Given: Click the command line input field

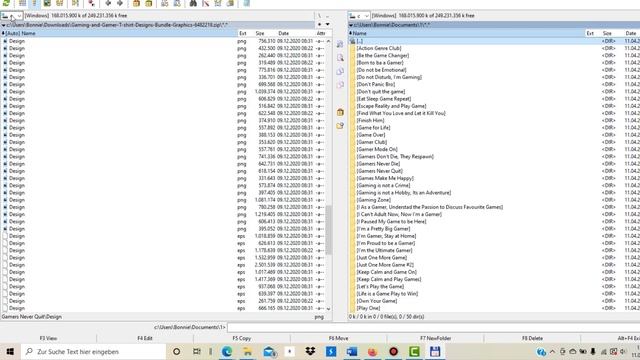Looking at the screenshot, I should point(433,327).
